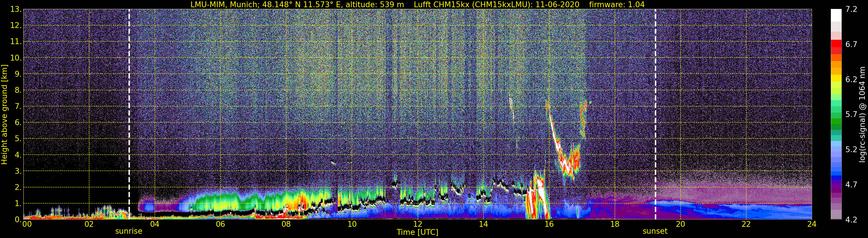The height and width of the screenshot is (238, 868).
Task: Click the time axis tick label 04
Action: click(x=155, y=224)
